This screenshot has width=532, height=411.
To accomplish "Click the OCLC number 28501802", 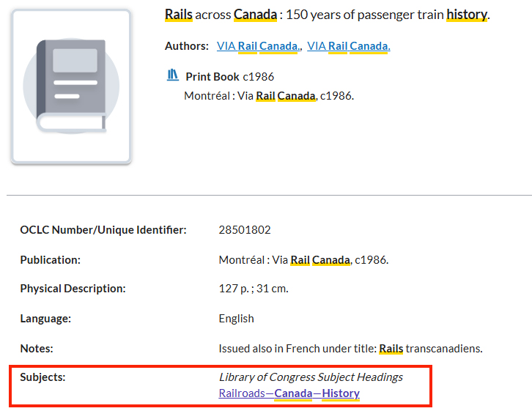I will click(x=245, y=230).
